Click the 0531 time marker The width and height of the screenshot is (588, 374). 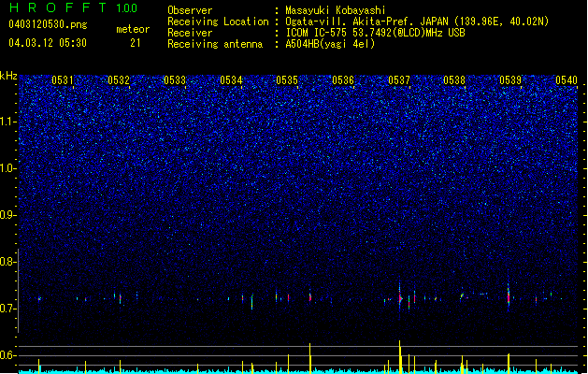tap(63, 80)
